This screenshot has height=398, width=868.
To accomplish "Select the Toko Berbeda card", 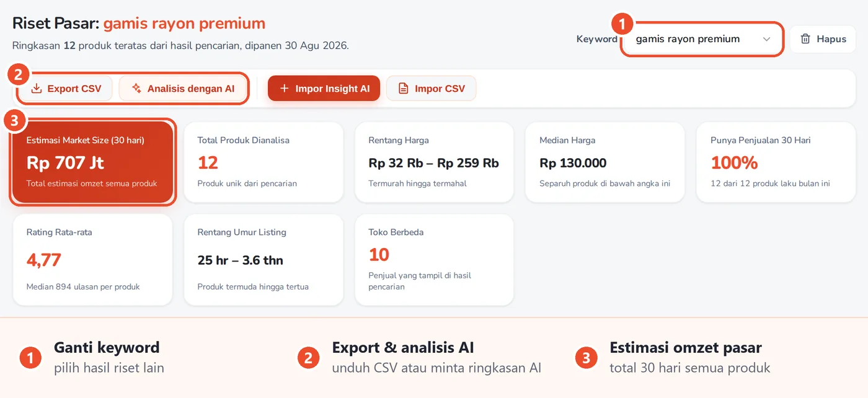I will click(434, 260).
